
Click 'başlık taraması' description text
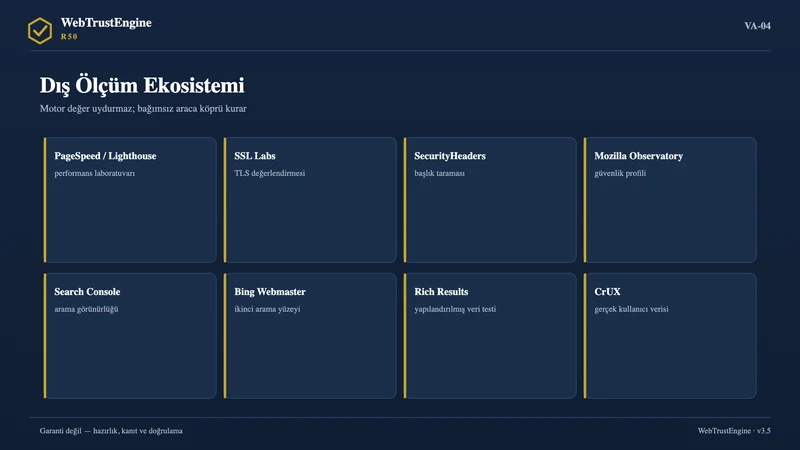coord(439,173)
